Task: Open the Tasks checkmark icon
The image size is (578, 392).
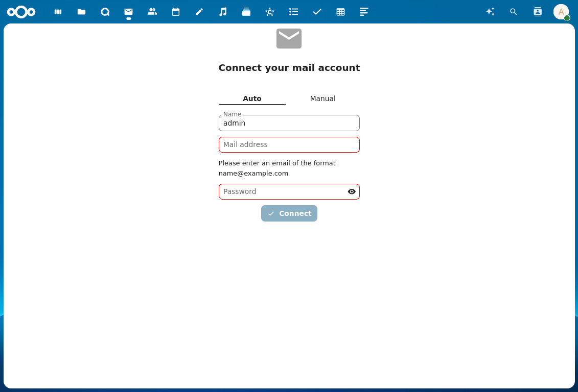Action: tap(317, 12)
